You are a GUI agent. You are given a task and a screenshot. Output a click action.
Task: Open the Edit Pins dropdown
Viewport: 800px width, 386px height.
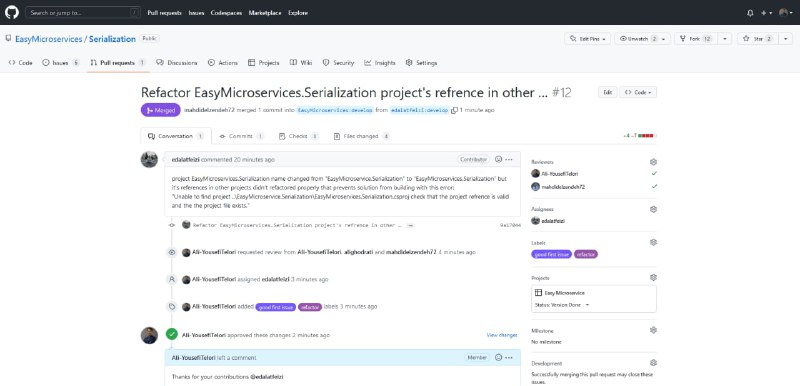click(587, 39)
